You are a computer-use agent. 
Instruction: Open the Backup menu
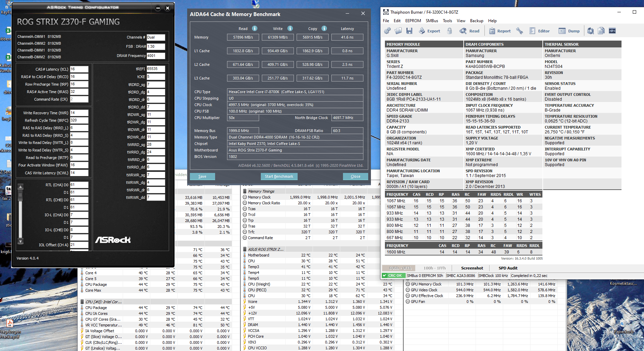click(x=477, y=21)
